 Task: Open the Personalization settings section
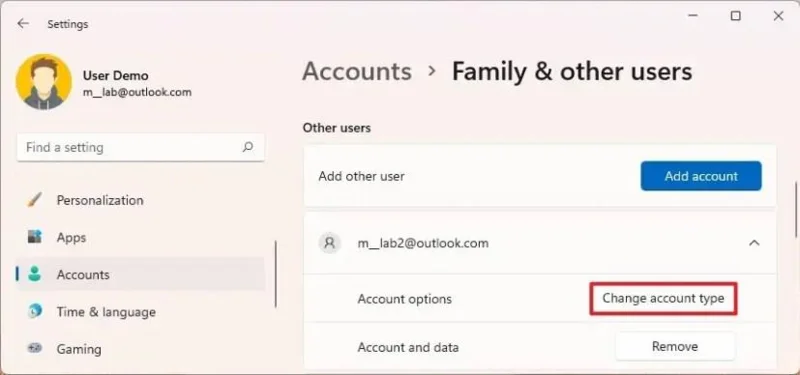[x=140, y=200]
